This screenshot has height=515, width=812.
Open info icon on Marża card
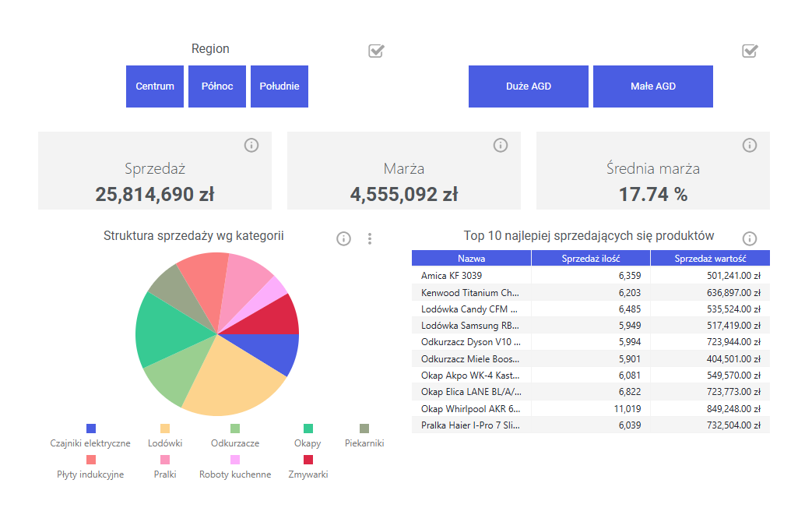pyautogui.click(x=501, y=145)
